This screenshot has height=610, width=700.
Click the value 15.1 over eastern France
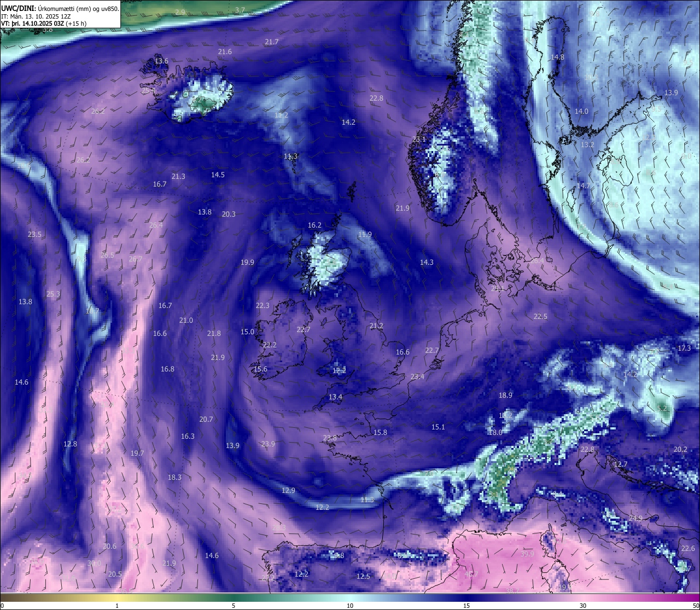(438, 427)
